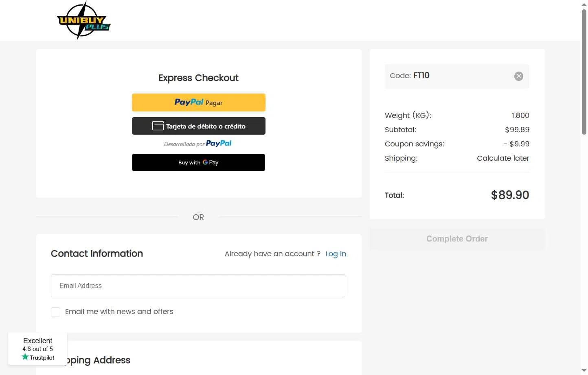This screenshot has width=588, height=375.
Task: Click the subtotal value $99.89
Action: point(517,130)
